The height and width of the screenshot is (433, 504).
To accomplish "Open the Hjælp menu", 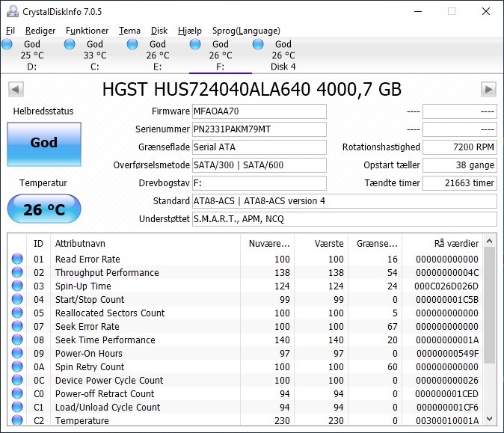I will (190, 31).
